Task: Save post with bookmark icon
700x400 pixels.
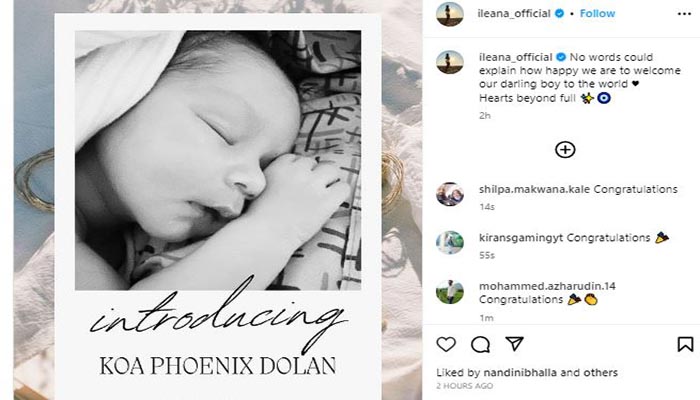Action: click(685, 344)
